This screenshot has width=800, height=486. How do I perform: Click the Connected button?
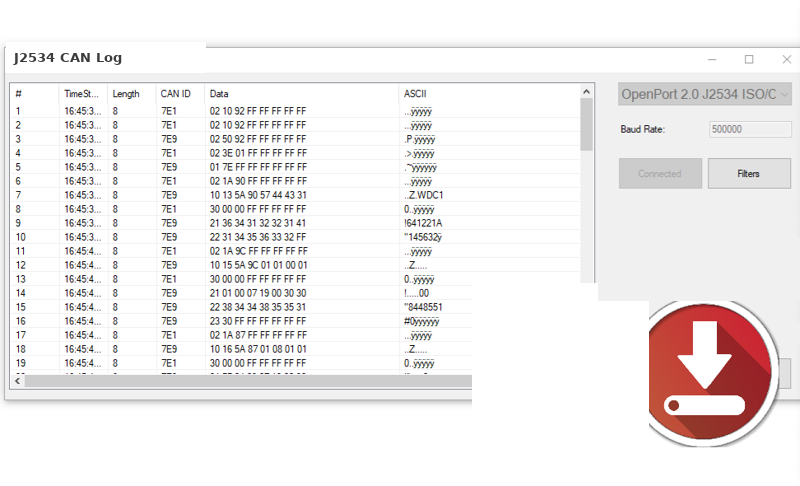coord(660,173)
